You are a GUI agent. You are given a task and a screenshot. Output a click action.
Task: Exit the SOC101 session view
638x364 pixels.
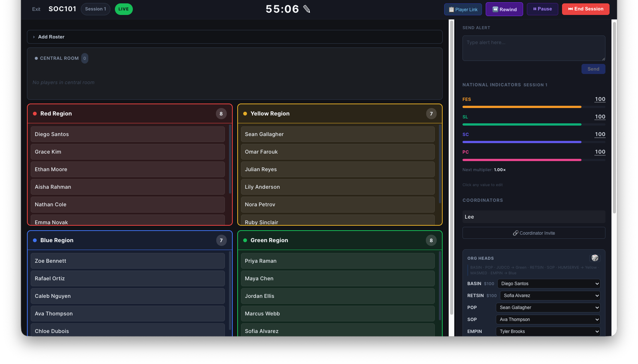coord(36,9)
